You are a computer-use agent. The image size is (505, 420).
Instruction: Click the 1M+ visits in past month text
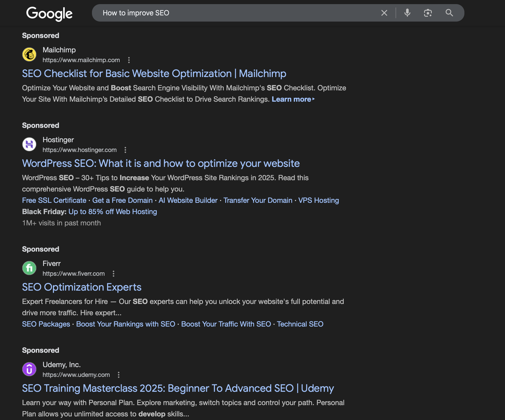click(61, 223)
